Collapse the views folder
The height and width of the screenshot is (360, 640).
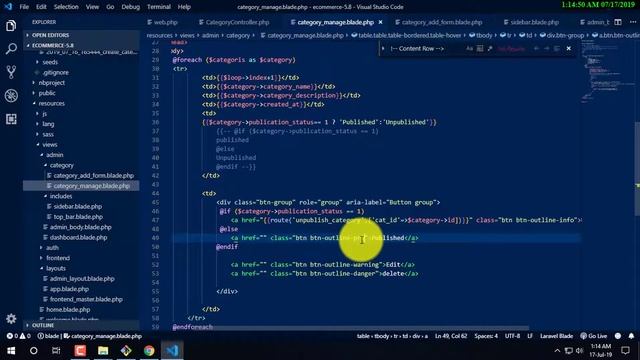[49, 144]
